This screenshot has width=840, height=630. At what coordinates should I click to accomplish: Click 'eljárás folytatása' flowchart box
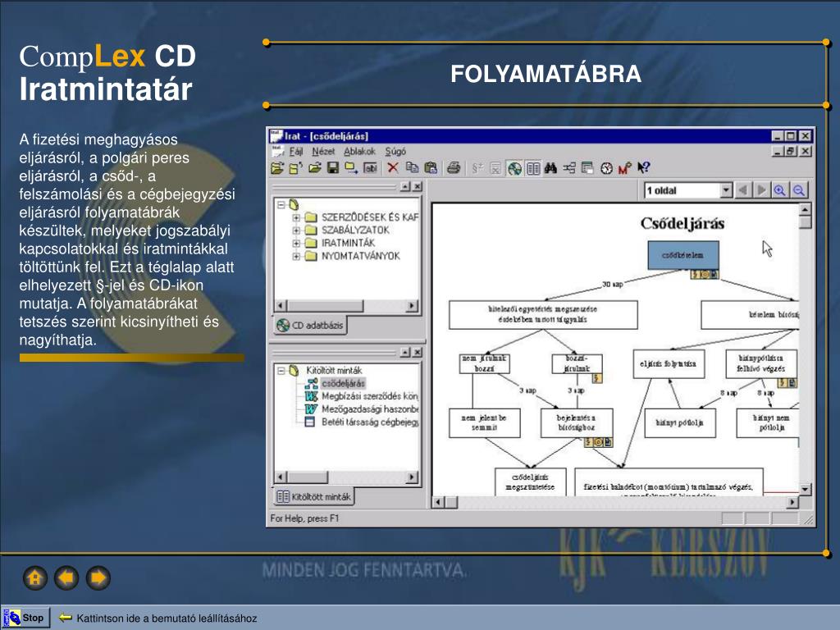click(669, 364)
